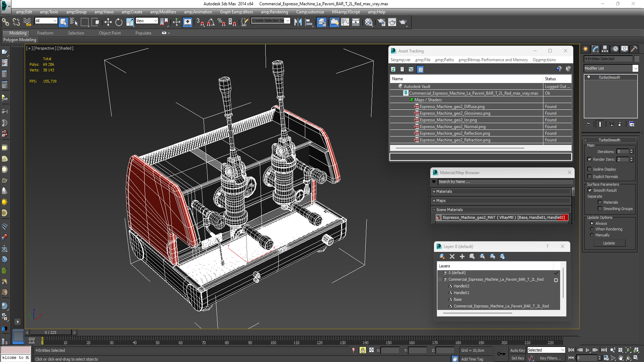Enable Separate by Smoothing Groups checkbox
The image size is (644, 362).
tap(600, 208)
